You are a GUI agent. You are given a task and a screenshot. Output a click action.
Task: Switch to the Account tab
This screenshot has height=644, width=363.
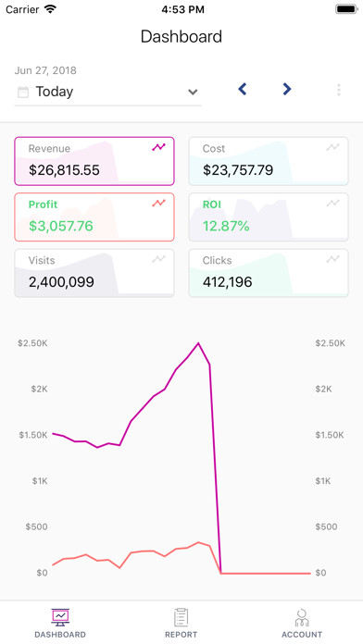(302, 623)
